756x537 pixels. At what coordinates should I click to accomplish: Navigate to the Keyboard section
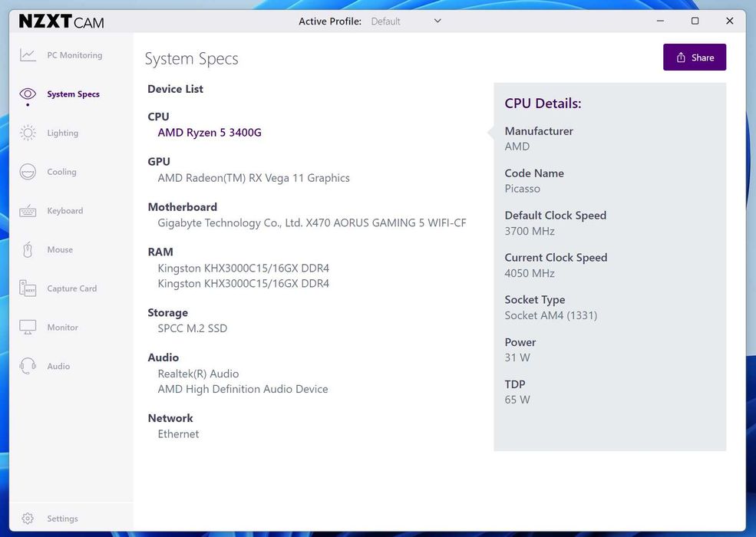[65, 211]
